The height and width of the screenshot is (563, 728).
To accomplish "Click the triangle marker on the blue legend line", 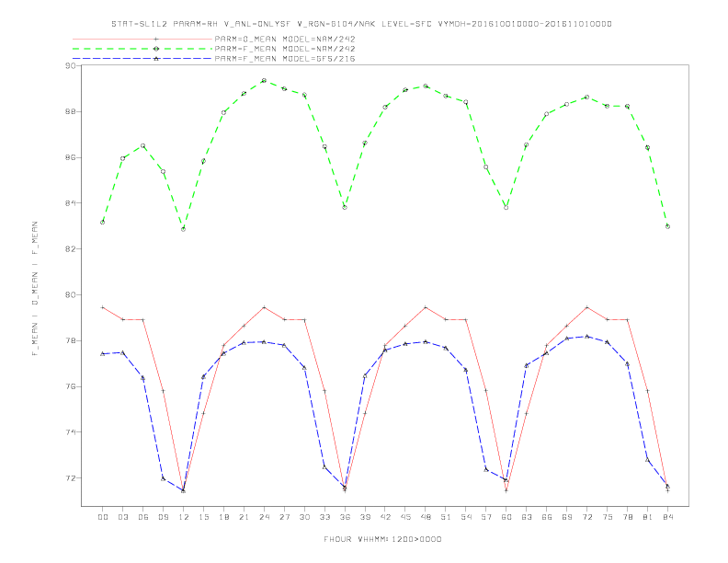I will tap(156, 59).
